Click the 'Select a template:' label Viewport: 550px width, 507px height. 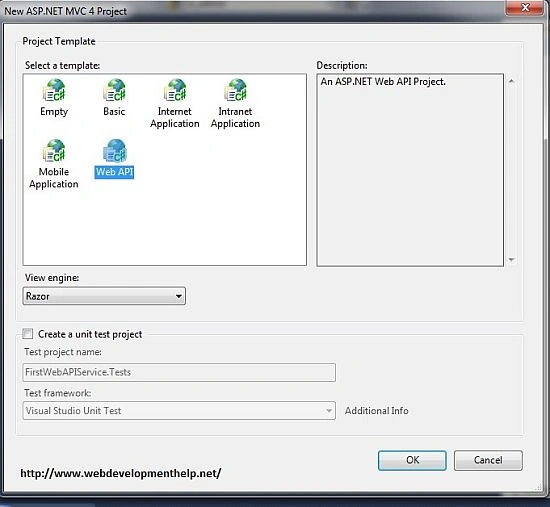[x=62, y=66]
